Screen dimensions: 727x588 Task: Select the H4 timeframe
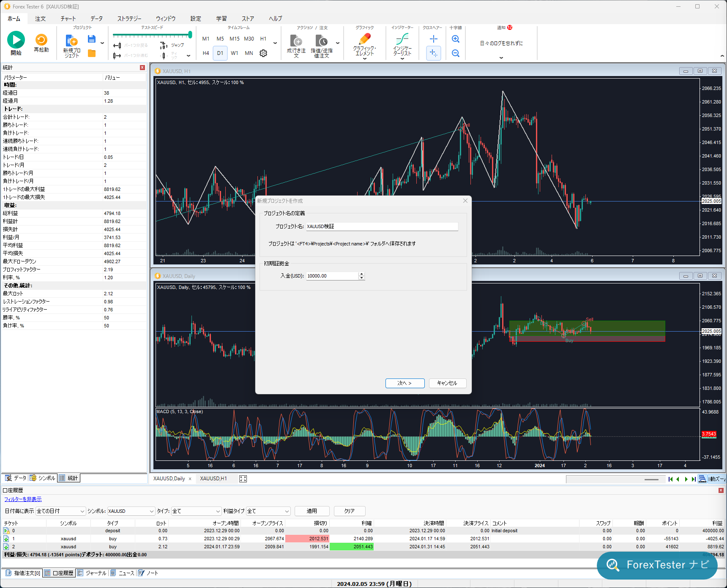click(x=206, y=53)
